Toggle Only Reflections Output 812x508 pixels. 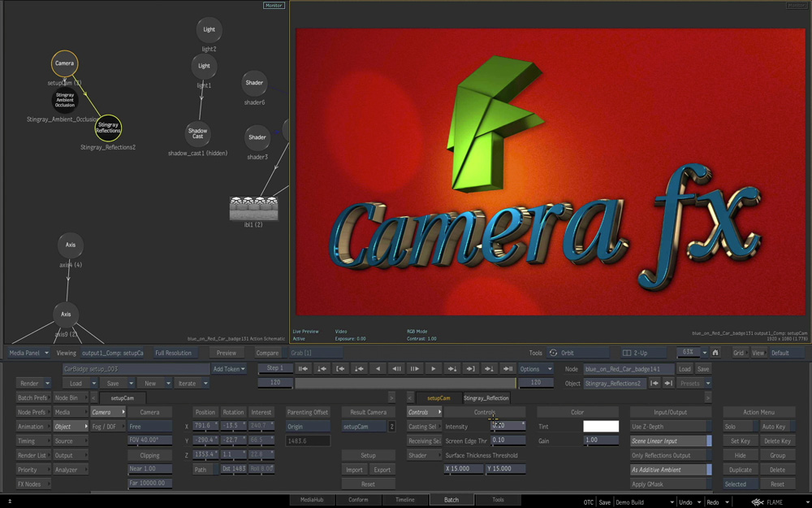click(671, 456)
